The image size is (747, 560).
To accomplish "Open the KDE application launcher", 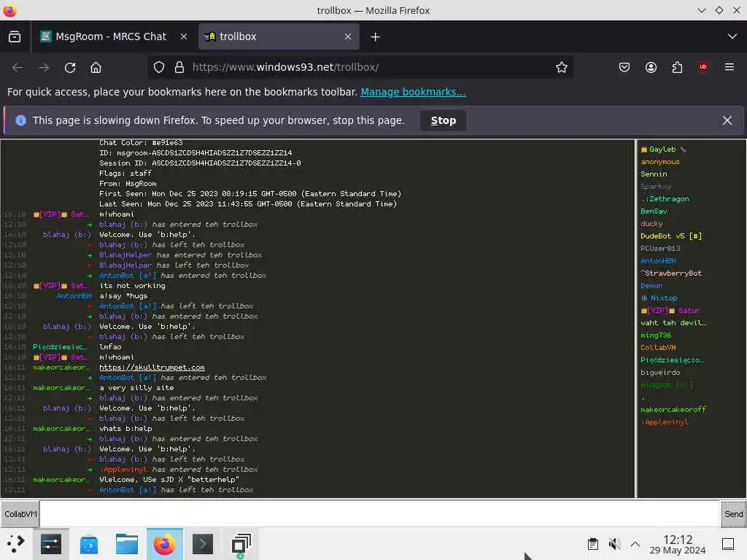I will click(16, 544).
